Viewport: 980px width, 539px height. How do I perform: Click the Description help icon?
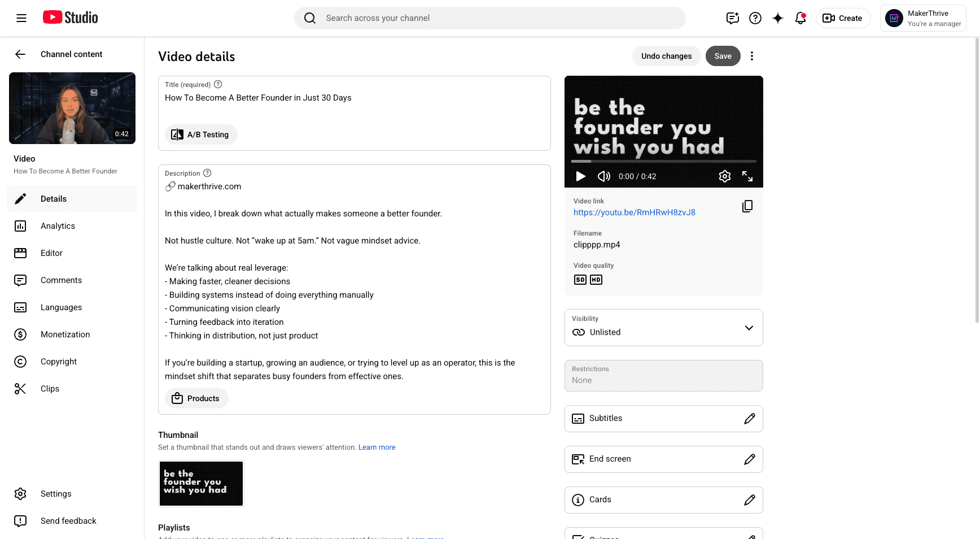tap(207, 173)
